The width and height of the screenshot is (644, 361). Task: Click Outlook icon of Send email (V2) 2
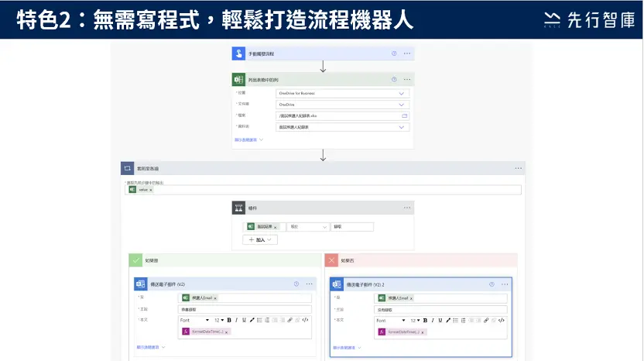[337, 284]
